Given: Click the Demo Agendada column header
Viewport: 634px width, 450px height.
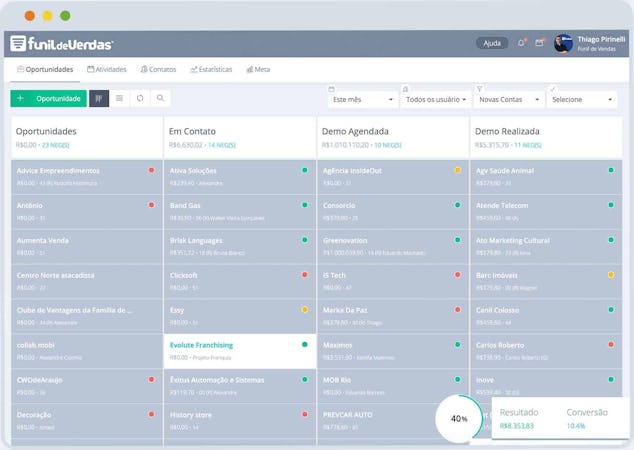Looking at the screenshot, I should (x=393, y=137).
